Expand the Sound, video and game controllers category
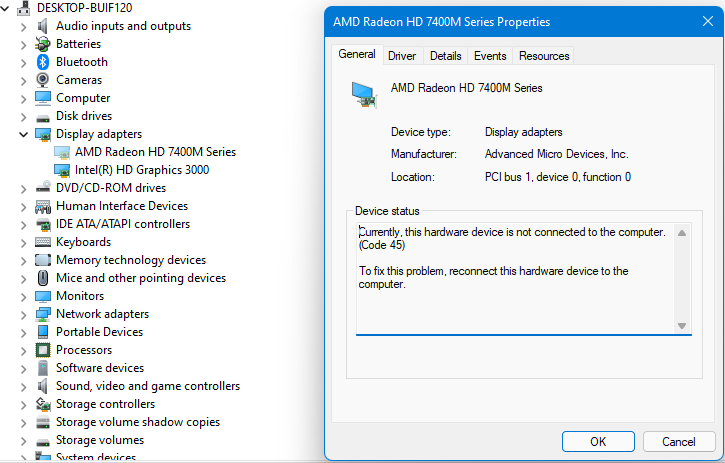 tap(24, 387)
